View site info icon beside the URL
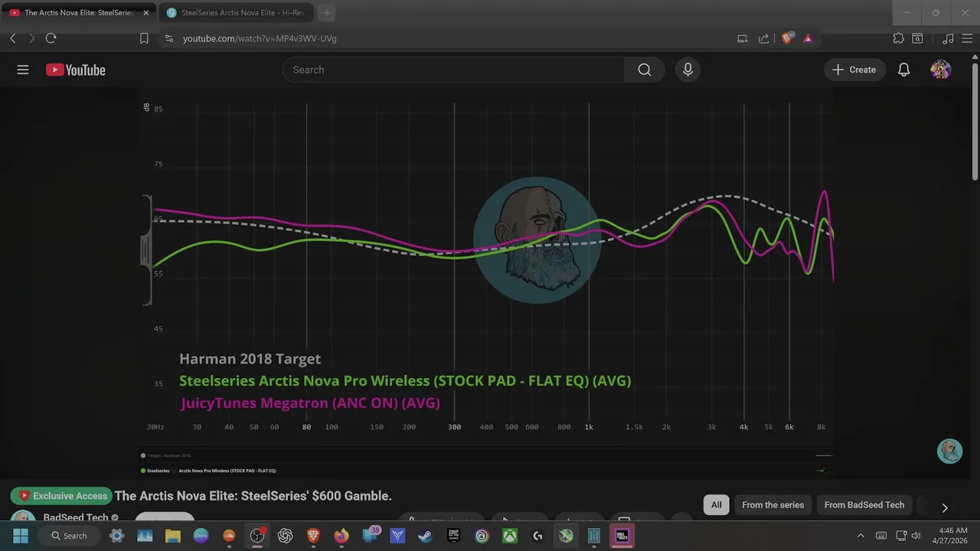 click(169, 38)
